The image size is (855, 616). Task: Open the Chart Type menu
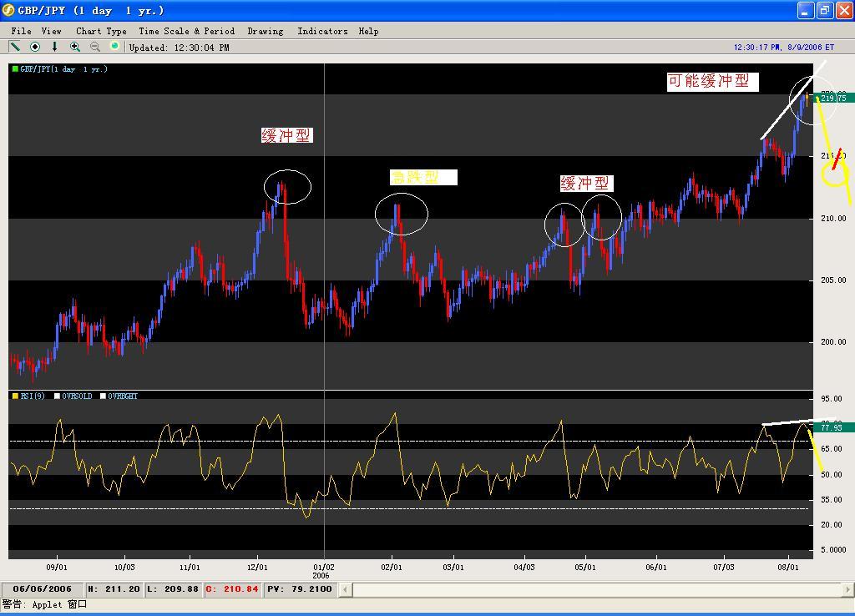101,31
